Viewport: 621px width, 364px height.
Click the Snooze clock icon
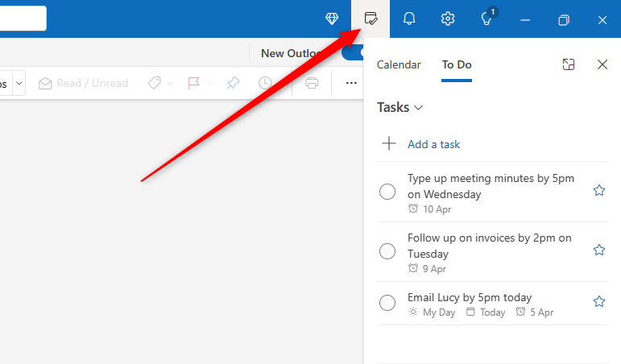tap(265, 83)
